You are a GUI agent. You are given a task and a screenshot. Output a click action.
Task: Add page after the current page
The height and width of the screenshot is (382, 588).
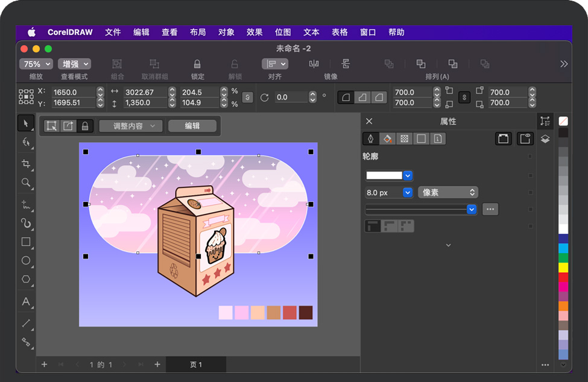[x=157, y=365]
